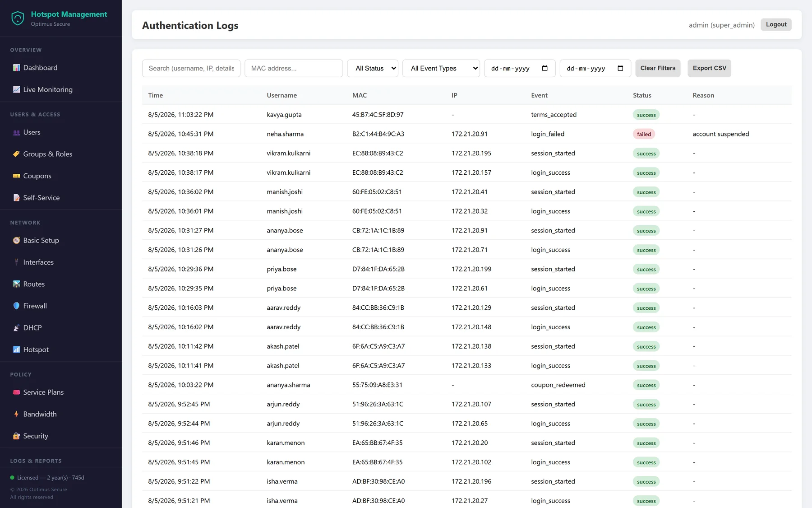Image resolution: width=812 pixels, height=508 pixels.
Task: Click the Coupons ticket icon
Action: (x=16, y=176)
